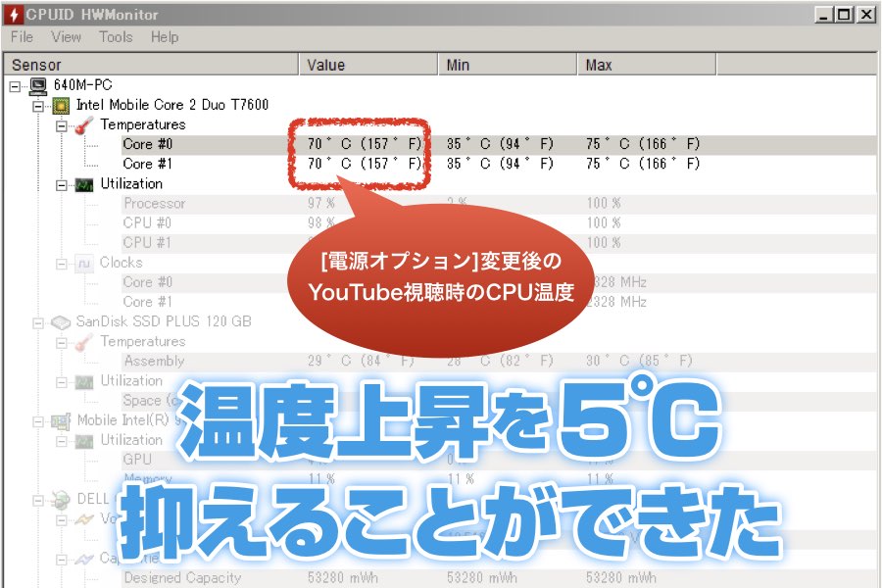
Task: Click the HWMonitor lightning icon in title bar
Action: [x=13, y=14]
